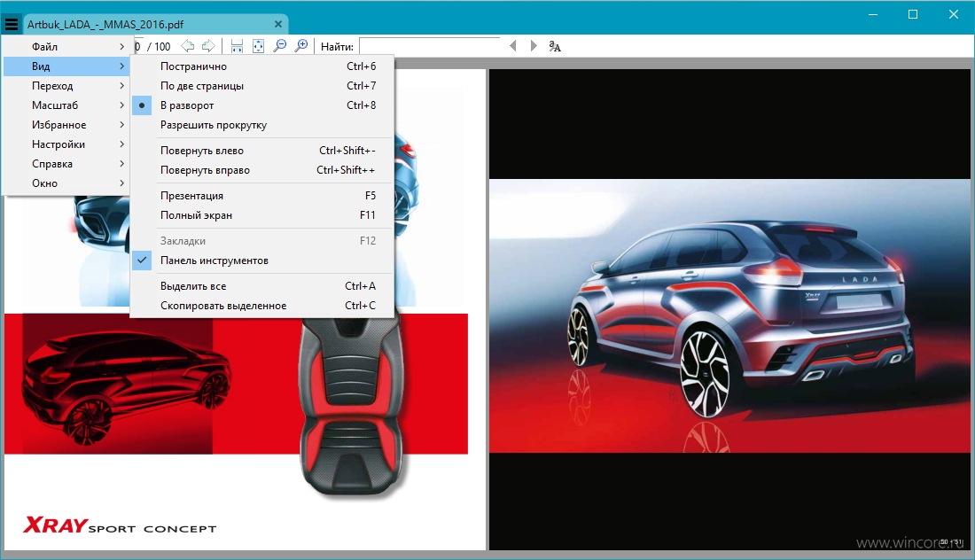
Task: Click the highlighted Вид menu item
Action: (66, 66)
